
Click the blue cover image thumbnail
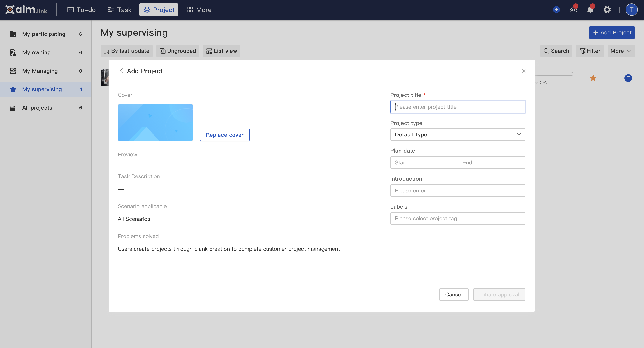click(155, 123)
